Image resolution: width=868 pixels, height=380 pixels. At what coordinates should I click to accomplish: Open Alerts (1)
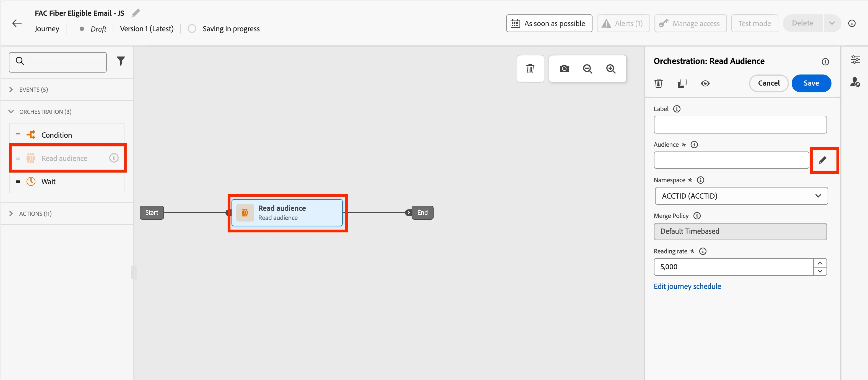[623, 23]
